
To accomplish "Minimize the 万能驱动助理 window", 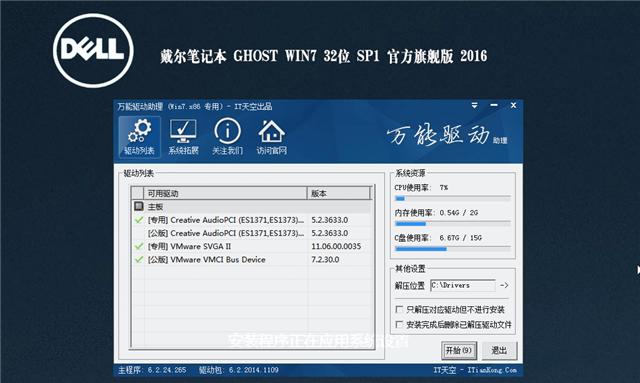I will point(494,106).
